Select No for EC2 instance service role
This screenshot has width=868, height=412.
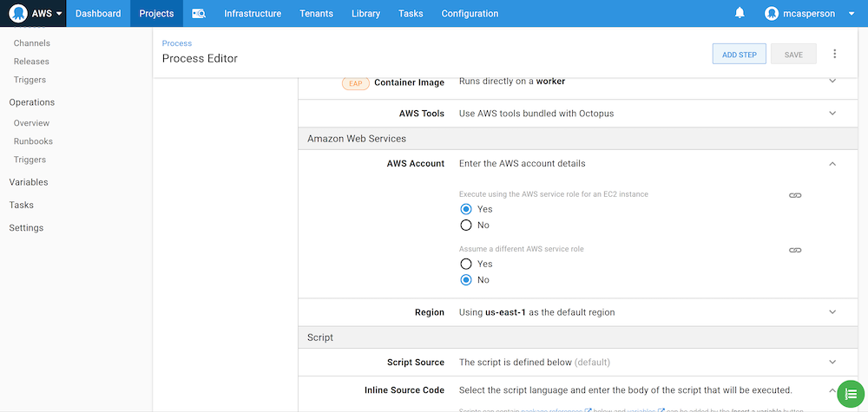(466, 225)
